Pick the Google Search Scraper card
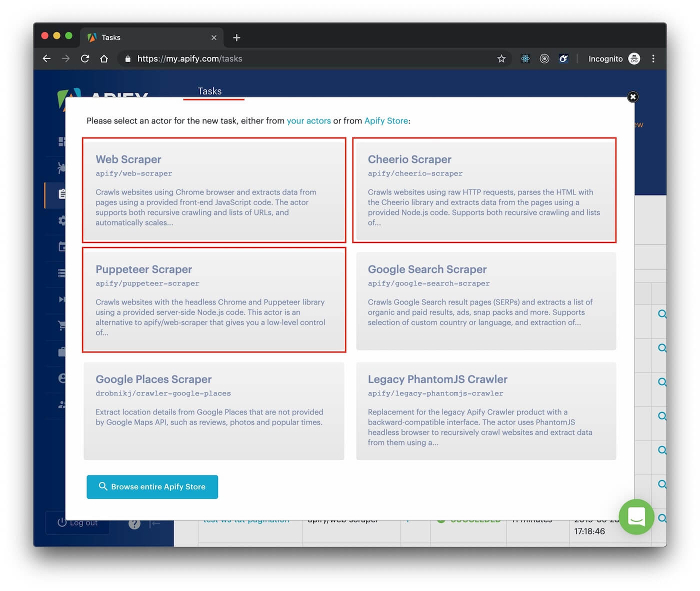 pos(486,301)
